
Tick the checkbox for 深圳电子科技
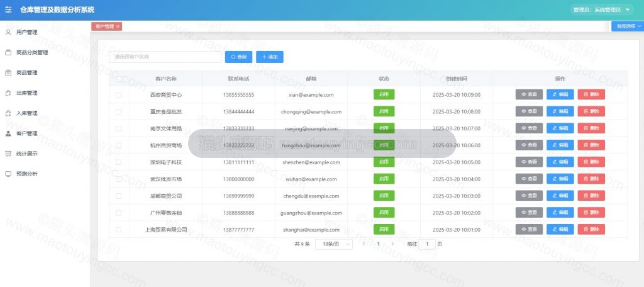(x=119, y=162)
